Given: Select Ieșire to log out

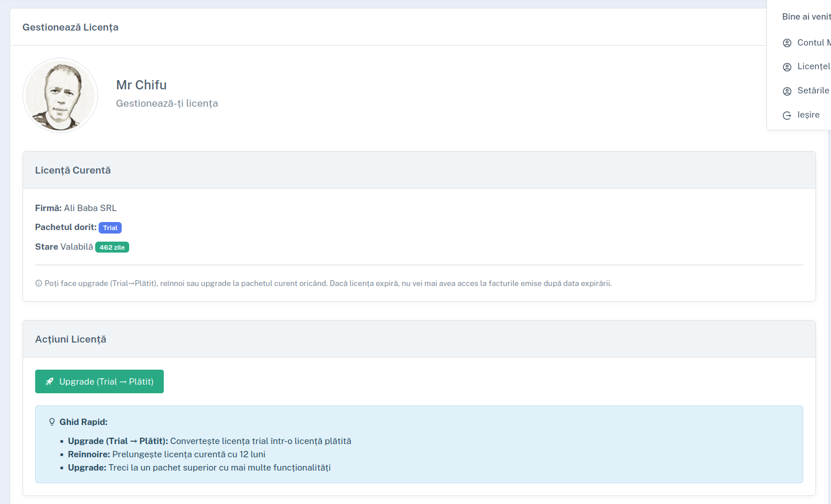Looking at the screenshot, I should (x=808, y=115).
